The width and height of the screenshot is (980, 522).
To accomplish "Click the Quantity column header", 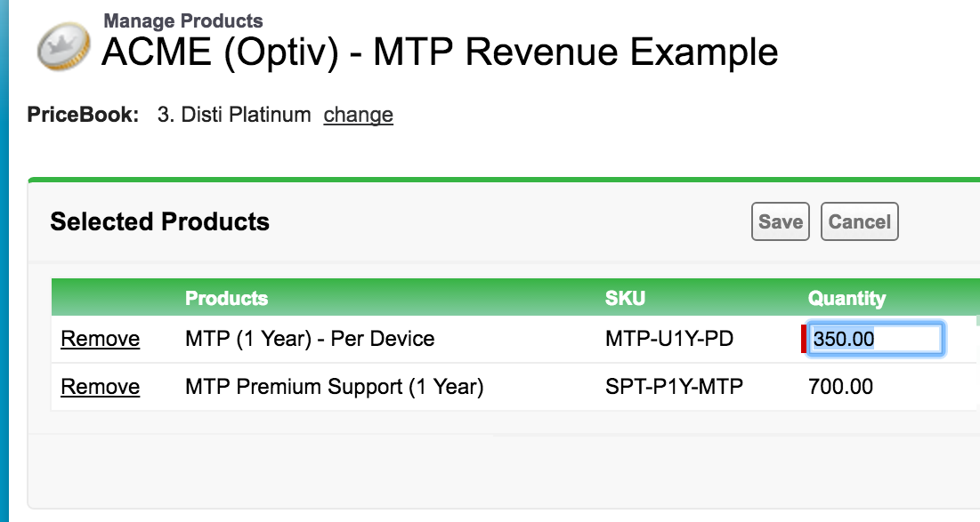I will [846, 298].
